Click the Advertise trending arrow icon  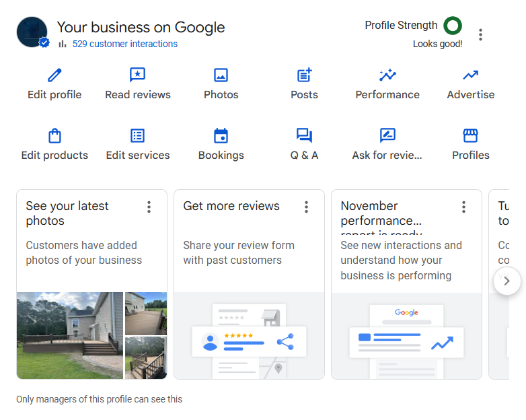coord(471,75)
